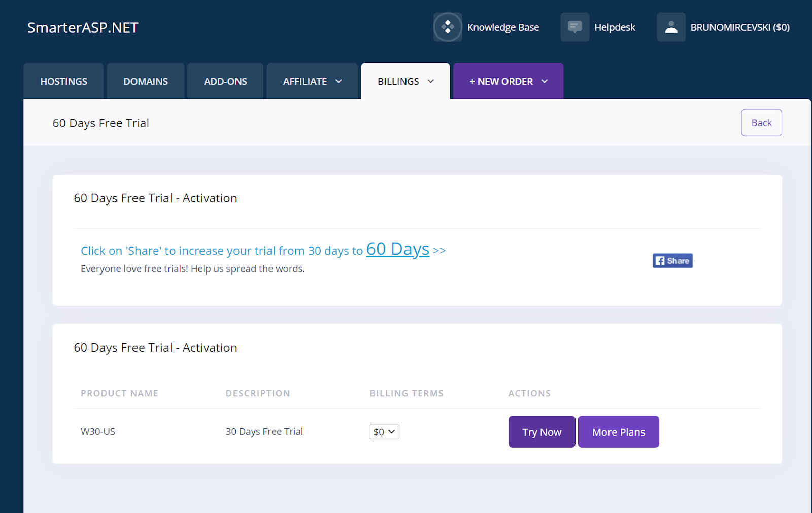Click the user account avatar icon
The image size is (812, 513).
tap(671, 27)
